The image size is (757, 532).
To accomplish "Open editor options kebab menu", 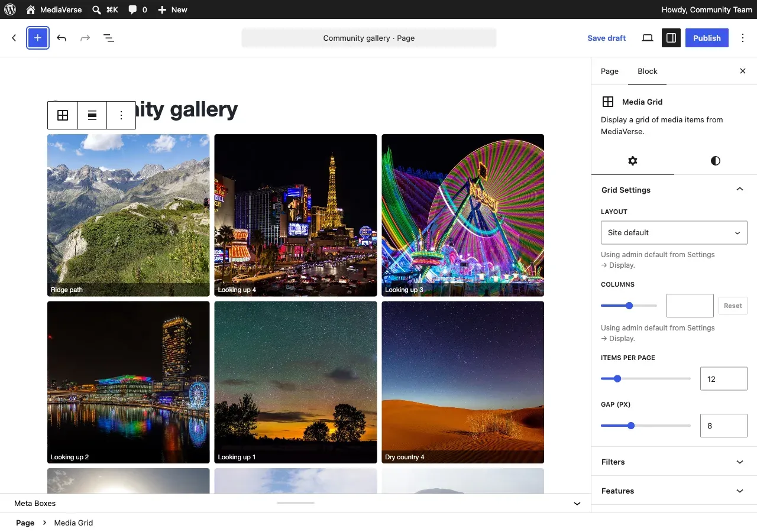I will 743,38.
